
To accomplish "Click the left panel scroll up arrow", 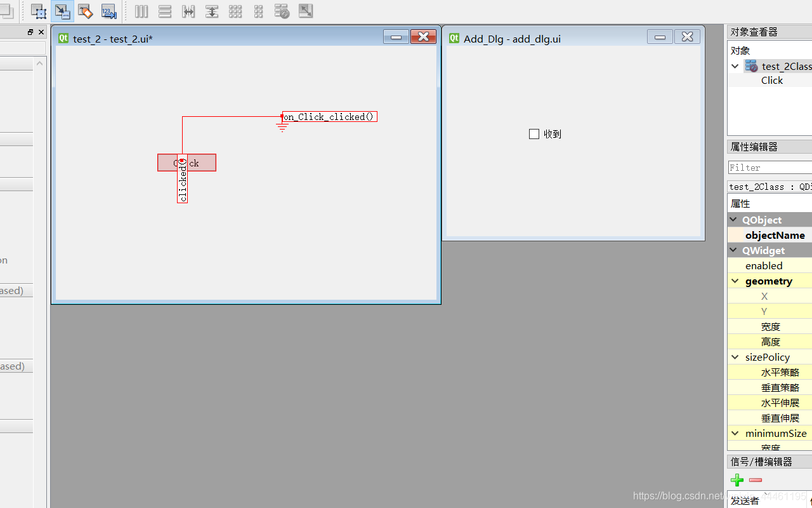I will (40, 63).
